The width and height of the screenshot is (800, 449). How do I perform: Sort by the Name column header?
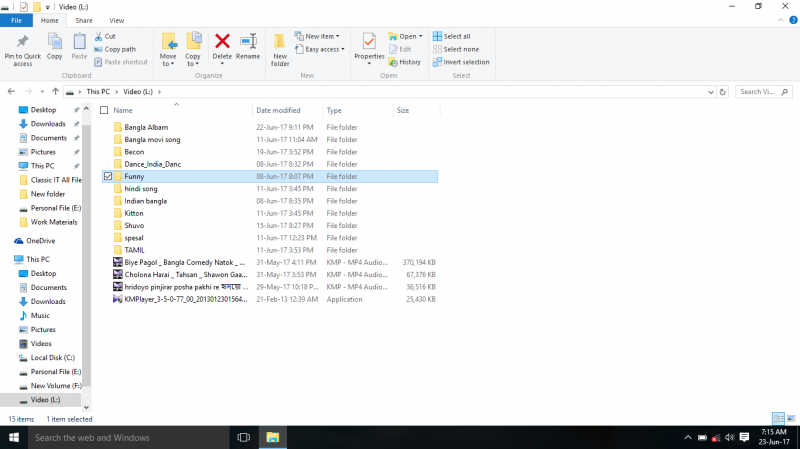tap(123, 110)
